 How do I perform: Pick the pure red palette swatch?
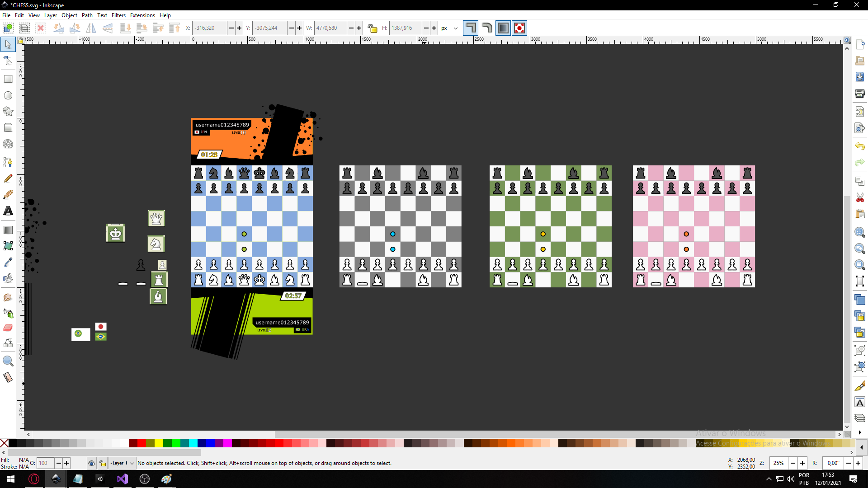click(x=142, y=443)
